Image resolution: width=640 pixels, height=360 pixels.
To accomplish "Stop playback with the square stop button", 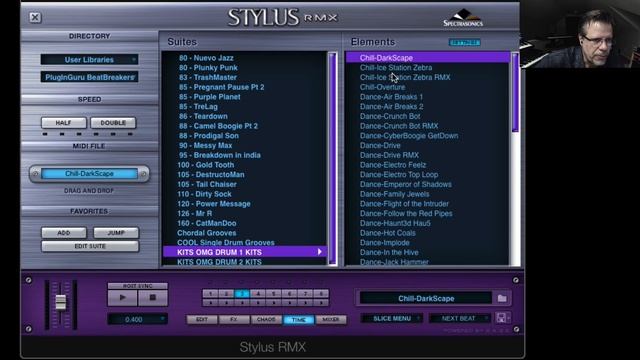I will [153, 298].
